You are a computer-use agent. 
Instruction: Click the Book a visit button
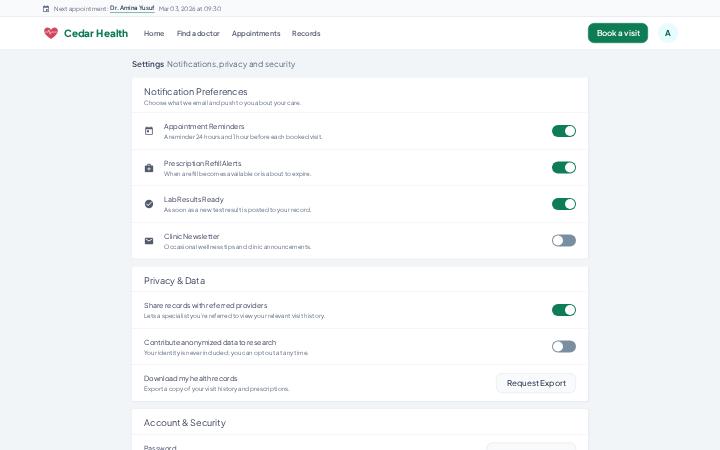[x=618, y=33]
